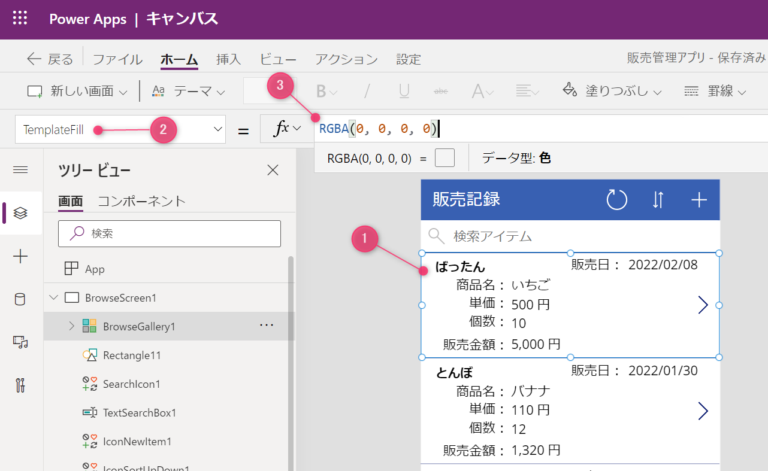Open the 設定 tab
This screenshot has width=768, height=471.
point(408,59)
